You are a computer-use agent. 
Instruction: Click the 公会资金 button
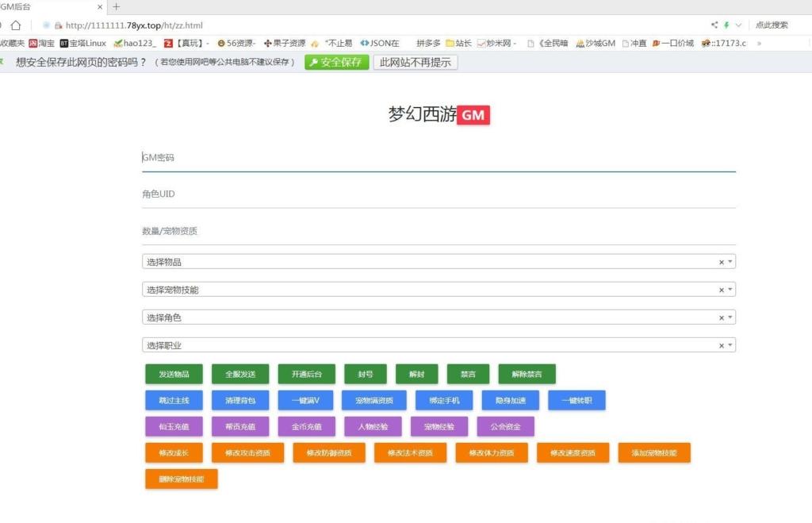pyautogui.click(x=505, y=427)
